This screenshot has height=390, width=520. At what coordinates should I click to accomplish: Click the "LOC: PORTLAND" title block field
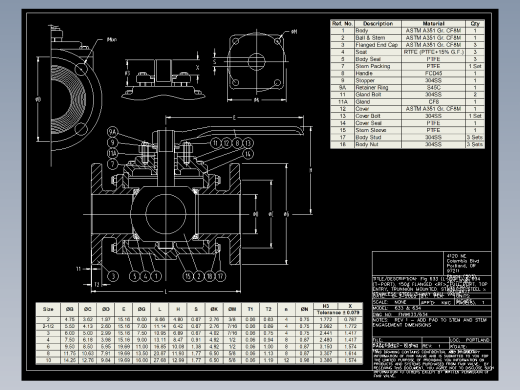[x=470, y=340]
